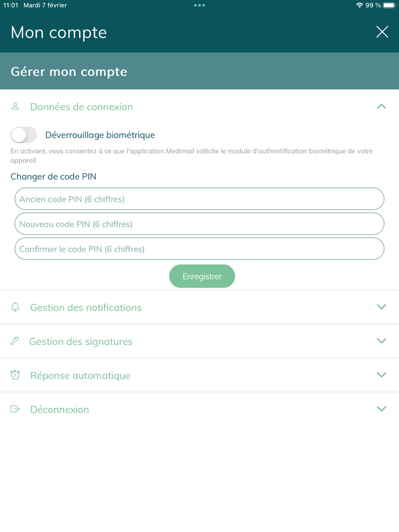Click the alarm clock icon beside Réponse automatique
Viewport: 399px width, 532px height.
15,375
